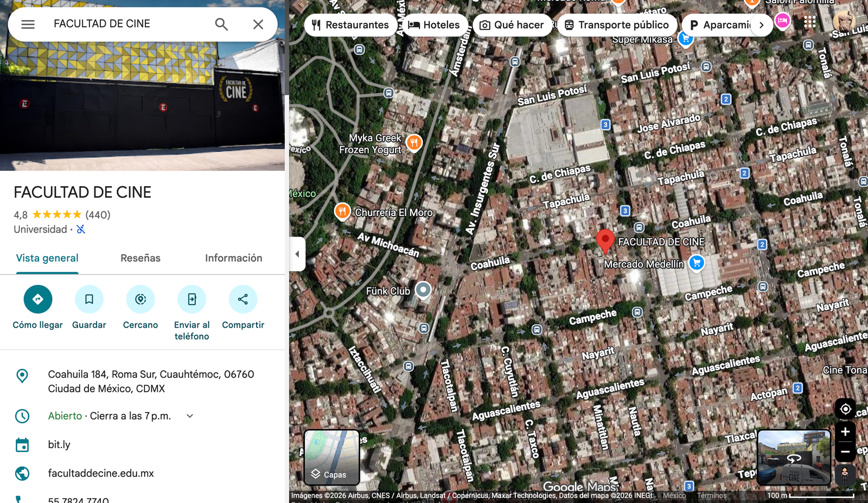Copy the address Coahuila 184, Roma Sur

point(151,381)
